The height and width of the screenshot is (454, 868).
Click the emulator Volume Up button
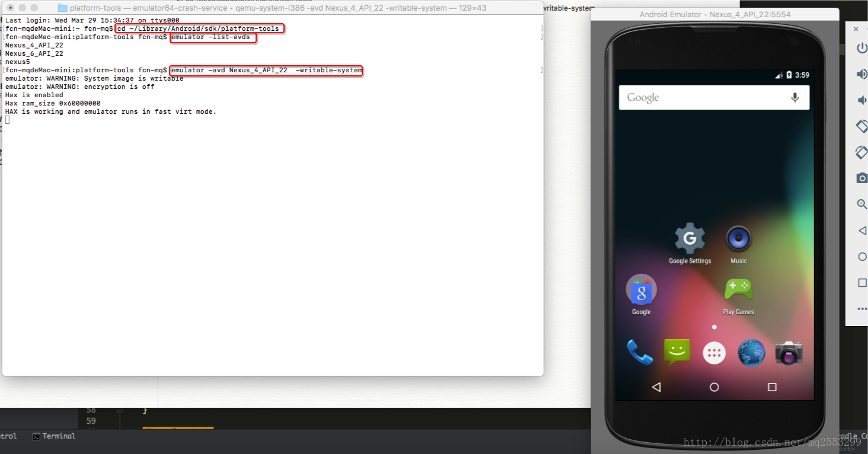(862, 74)
